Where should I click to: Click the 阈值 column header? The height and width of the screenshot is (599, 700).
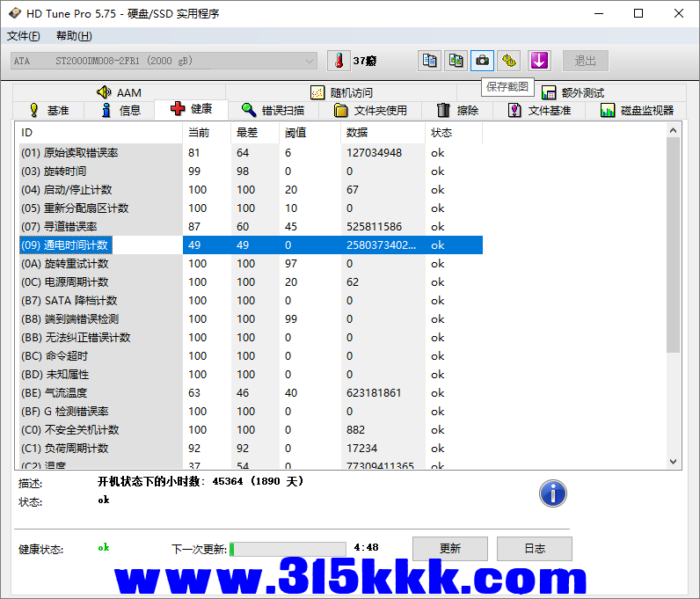[310, 133]
